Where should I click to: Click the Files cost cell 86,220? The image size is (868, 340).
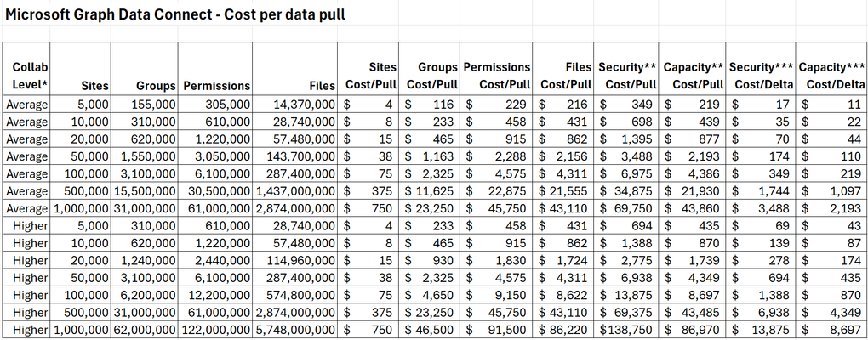(563, 330)
